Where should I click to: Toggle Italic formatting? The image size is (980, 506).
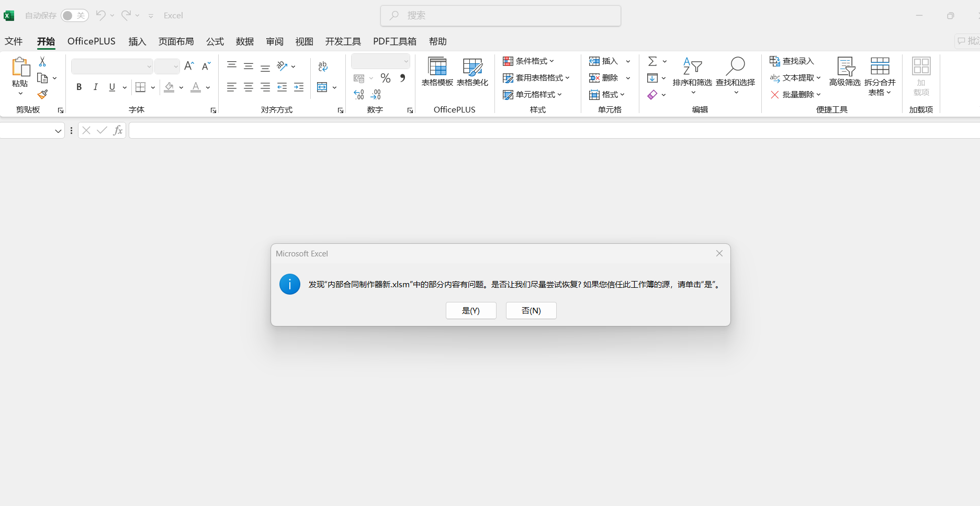[x=95, y=87]
